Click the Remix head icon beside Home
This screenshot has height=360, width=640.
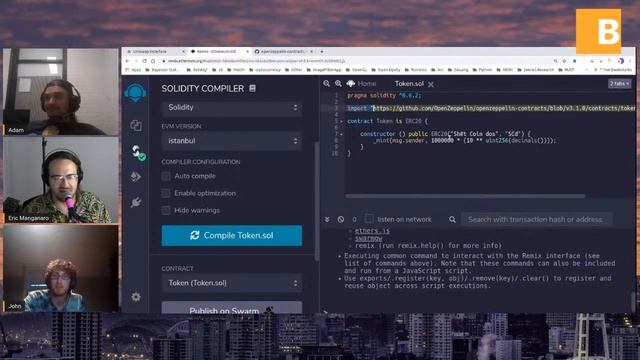point(351,83)
